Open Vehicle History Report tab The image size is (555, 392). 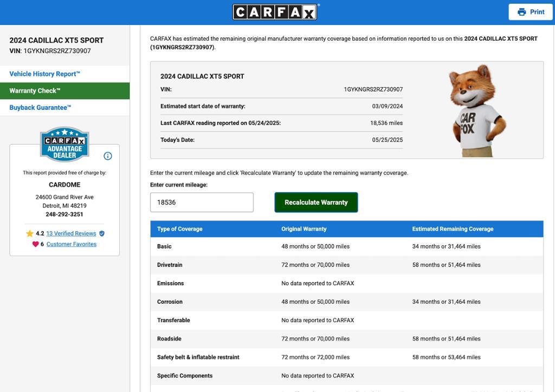pyautogui.click(x=65, y=74)
